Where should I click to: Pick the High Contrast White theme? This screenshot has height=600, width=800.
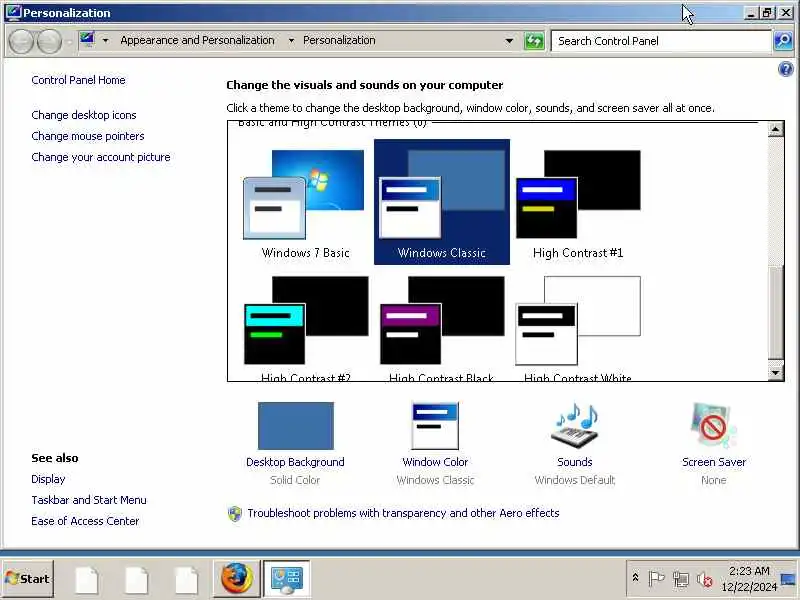pos(578,327)
